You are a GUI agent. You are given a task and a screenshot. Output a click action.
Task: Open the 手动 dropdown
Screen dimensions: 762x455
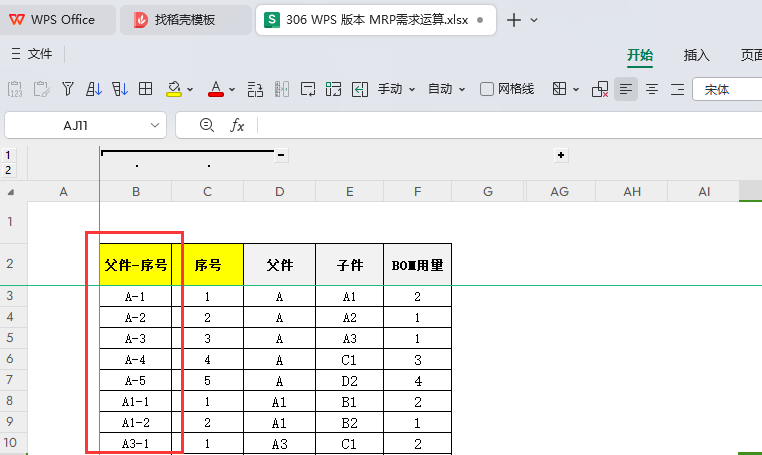396,89
